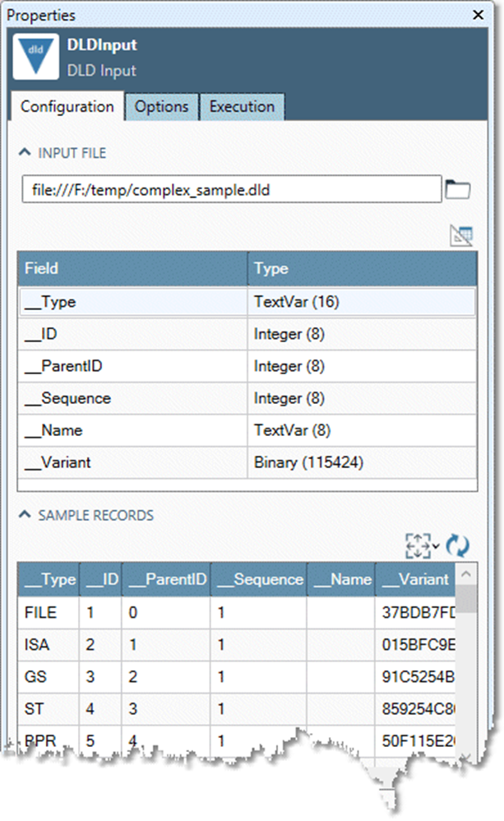The height and width of the screenshot is (821, 504).
Task: Open the browse folder icon for input file
Action: pos(458,188)
